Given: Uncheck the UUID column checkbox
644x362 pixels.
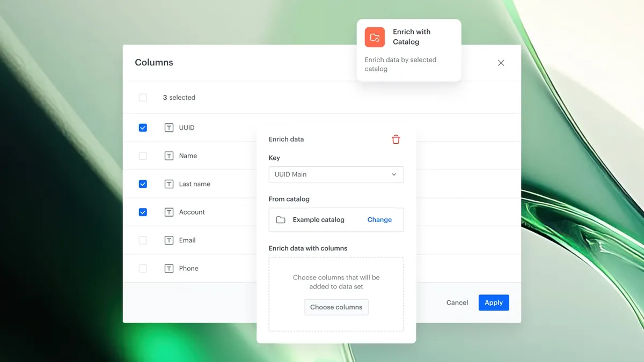Looking at the screenshot, I should click(143, 127).
